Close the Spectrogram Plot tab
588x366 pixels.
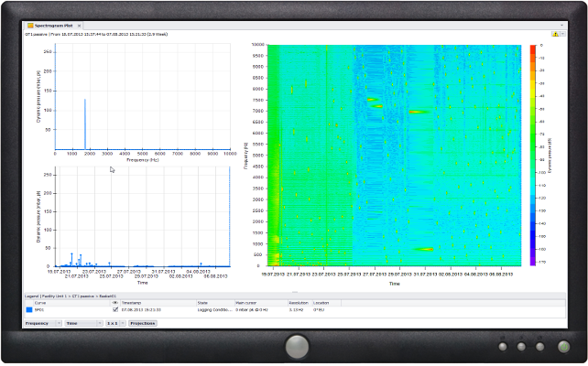(x=79, y=26)
